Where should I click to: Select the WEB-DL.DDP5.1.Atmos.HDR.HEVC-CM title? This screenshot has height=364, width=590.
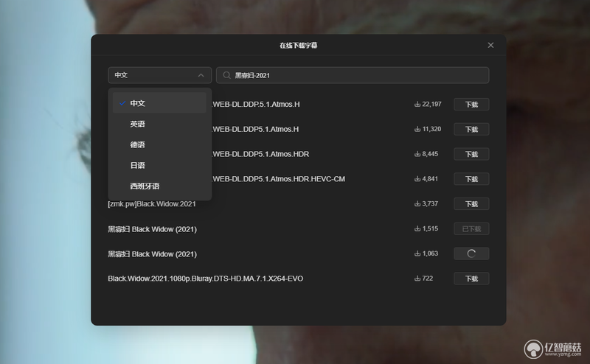279,179
